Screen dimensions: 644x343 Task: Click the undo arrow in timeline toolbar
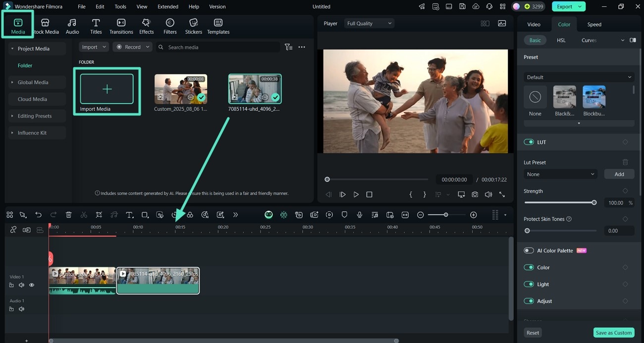tap(38, 215)
